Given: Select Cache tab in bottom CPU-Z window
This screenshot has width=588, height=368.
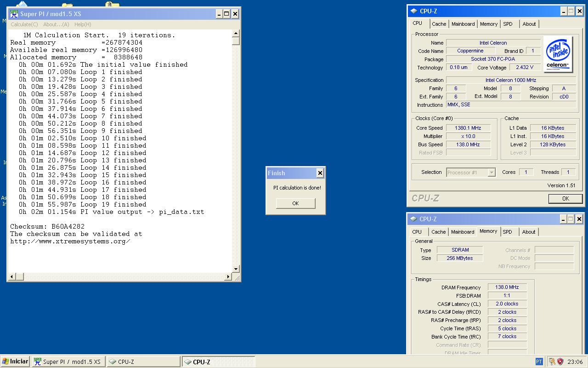Looking at the screenshot, I should tap(438, 232).
